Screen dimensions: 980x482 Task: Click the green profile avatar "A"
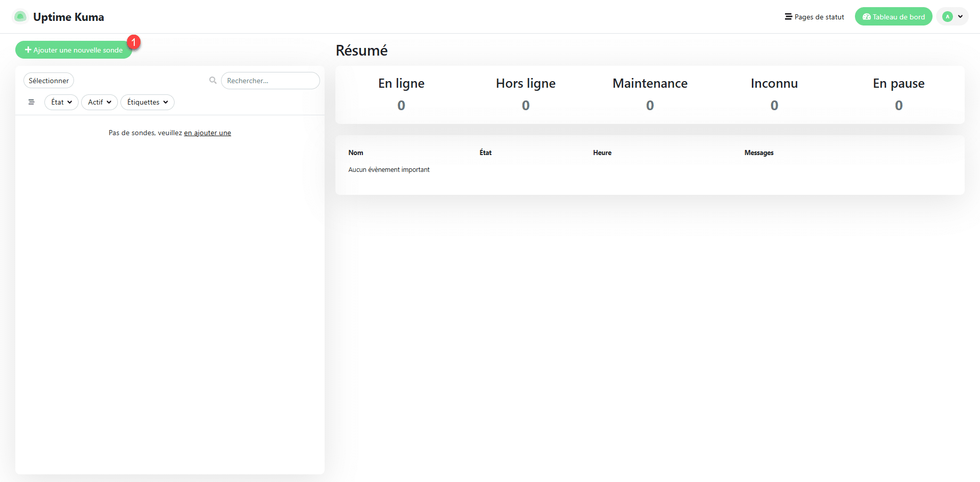point(947,17)
